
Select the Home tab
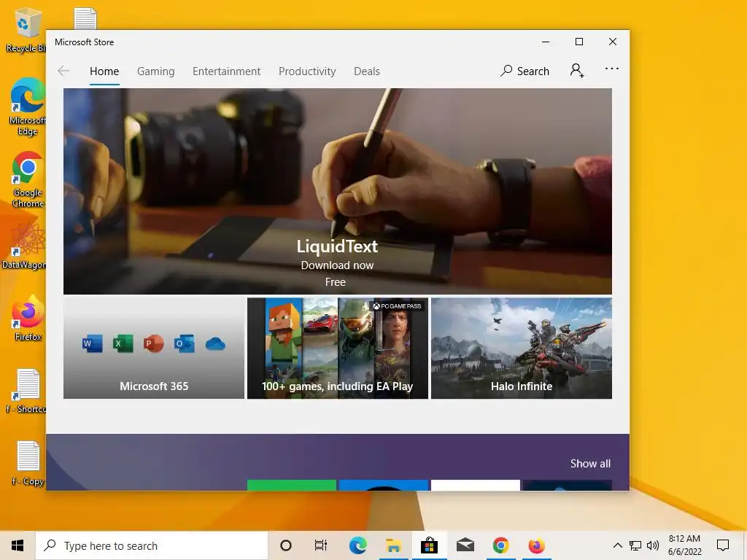click(x=104, y=71)
